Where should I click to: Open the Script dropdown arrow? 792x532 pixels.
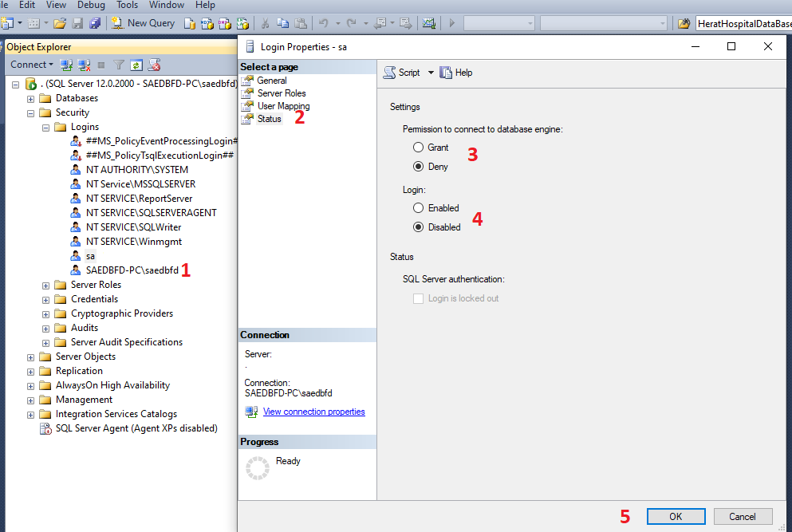431,73
